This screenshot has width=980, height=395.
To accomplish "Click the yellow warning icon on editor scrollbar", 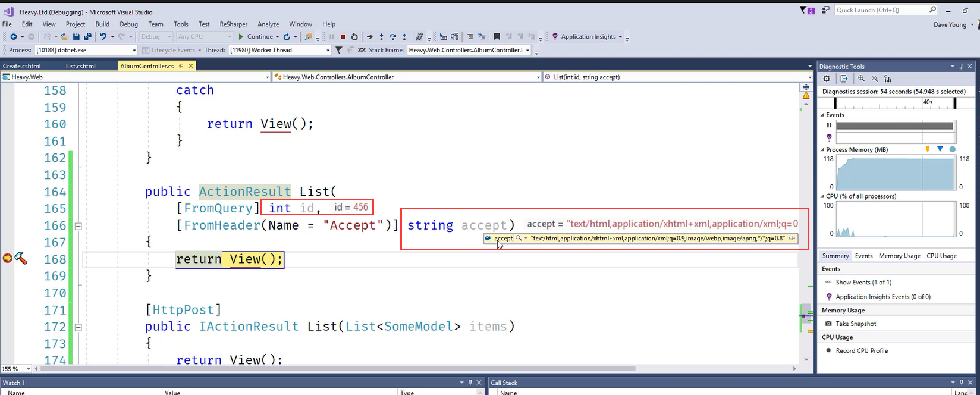I will [x=806, y=95].
